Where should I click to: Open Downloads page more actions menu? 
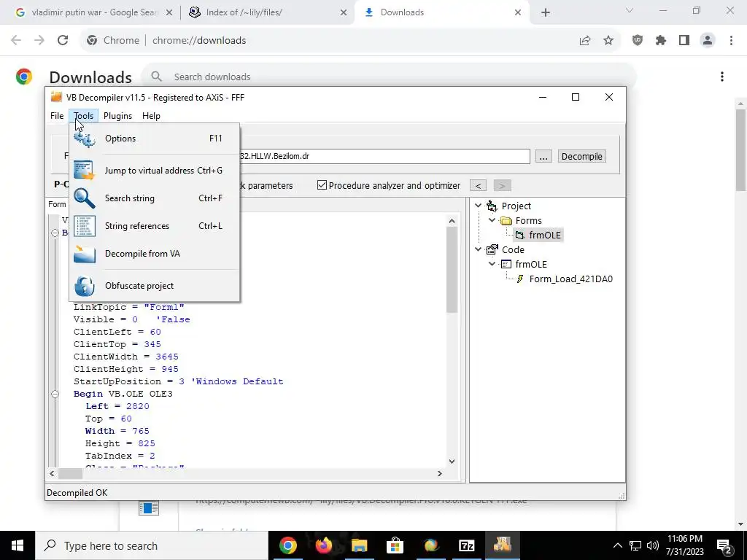pyautogui.click(x=722, y=77)
